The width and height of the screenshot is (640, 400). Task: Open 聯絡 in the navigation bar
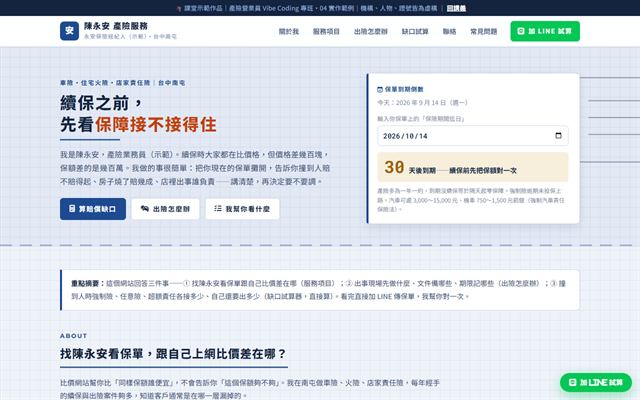[x=449, y=31]
